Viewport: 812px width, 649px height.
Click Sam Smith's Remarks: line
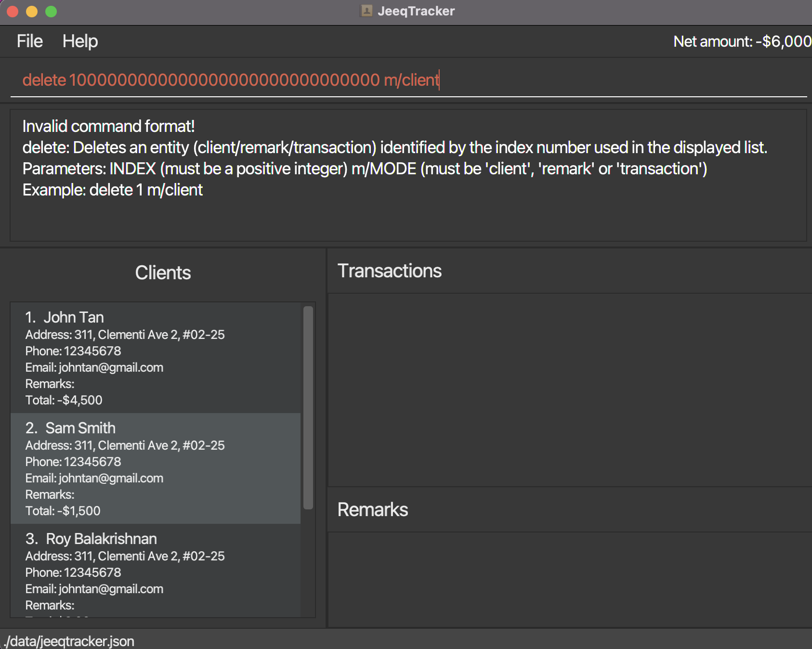pyautogui.click(x=50, y=494)
